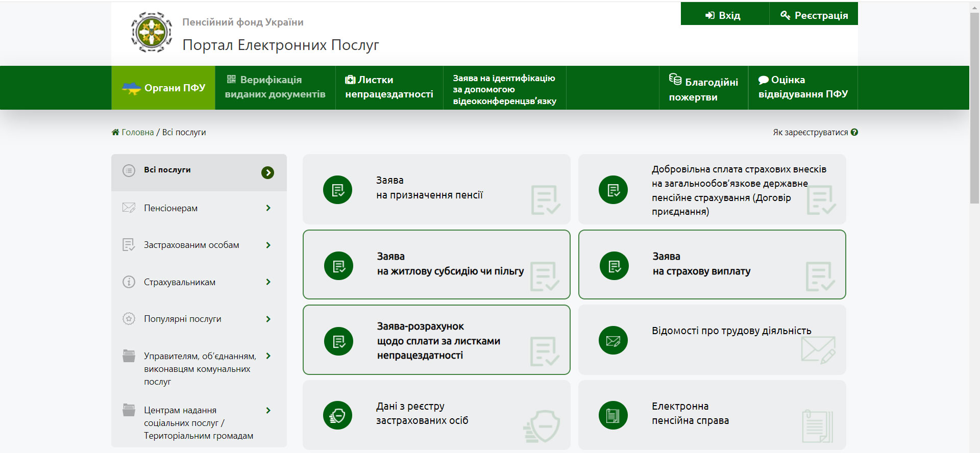Open the Органи ПФУ menu item
Screen dimensions: 980x453
coord(163,88)
